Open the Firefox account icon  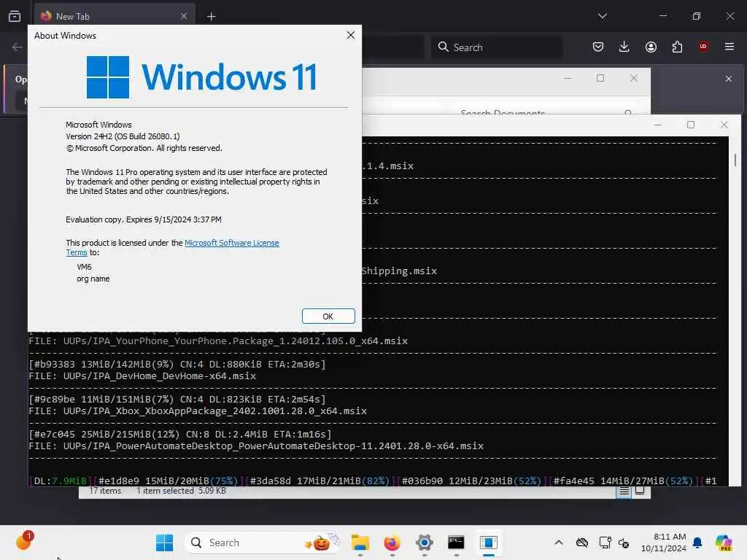tap(651, 47)
